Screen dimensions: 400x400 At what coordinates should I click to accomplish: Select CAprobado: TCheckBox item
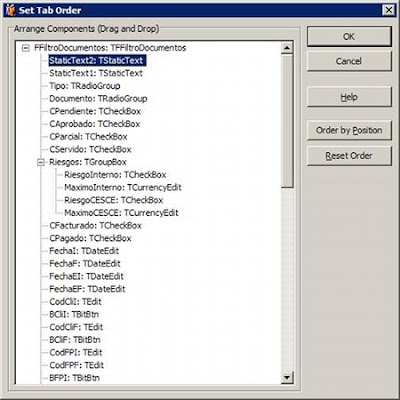[x=95, y=124]
